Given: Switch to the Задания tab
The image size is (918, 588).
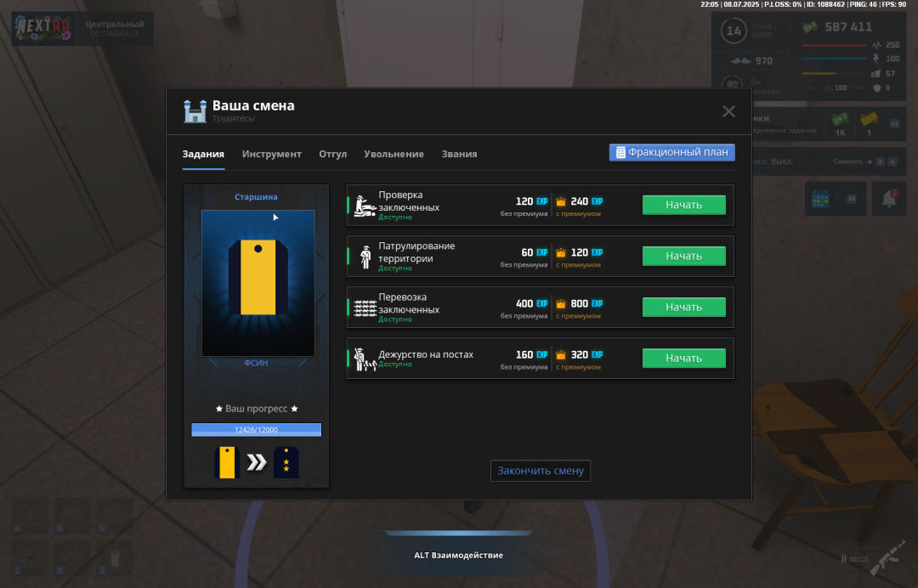Looking at the screenshot, I should coord(203,154).
